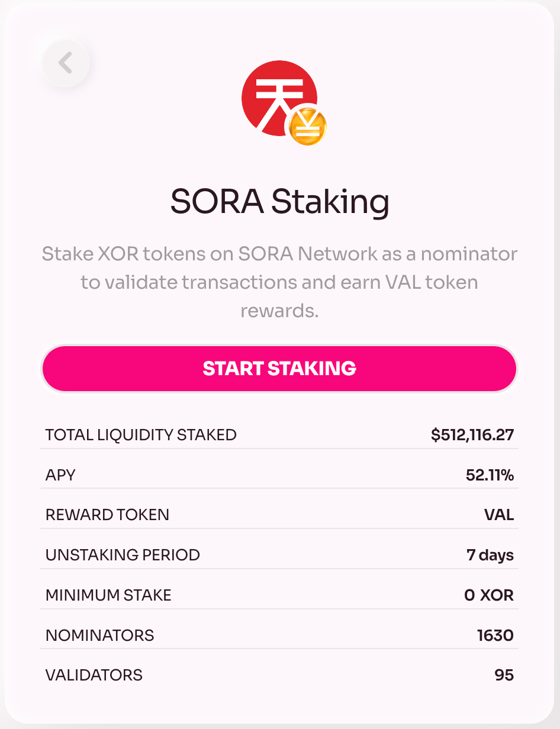Select the MINIMUM STAKE label

coord(108,595)
